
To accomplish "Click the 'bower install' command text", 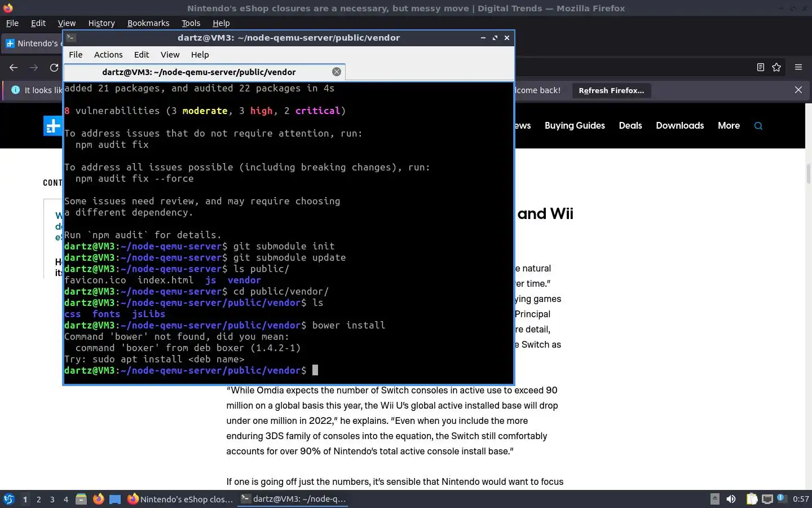I will (x=348, y=325).
